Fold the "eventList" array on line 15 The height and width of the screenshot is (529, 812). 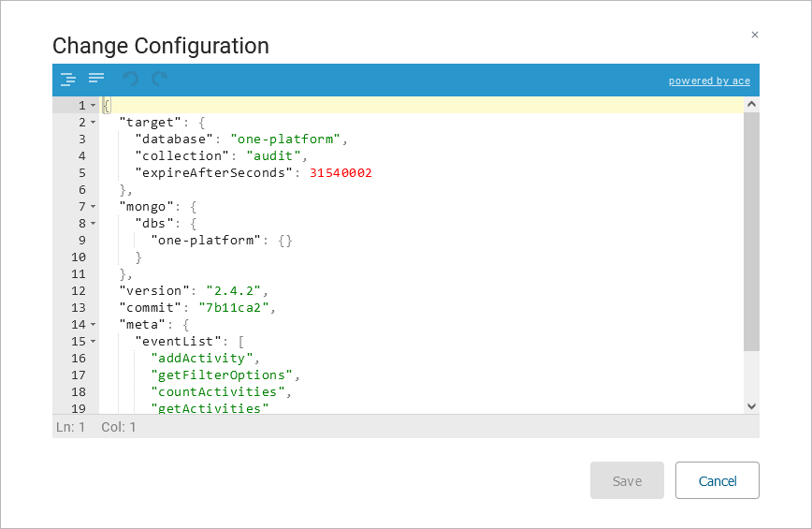click(x=94, y=342)
